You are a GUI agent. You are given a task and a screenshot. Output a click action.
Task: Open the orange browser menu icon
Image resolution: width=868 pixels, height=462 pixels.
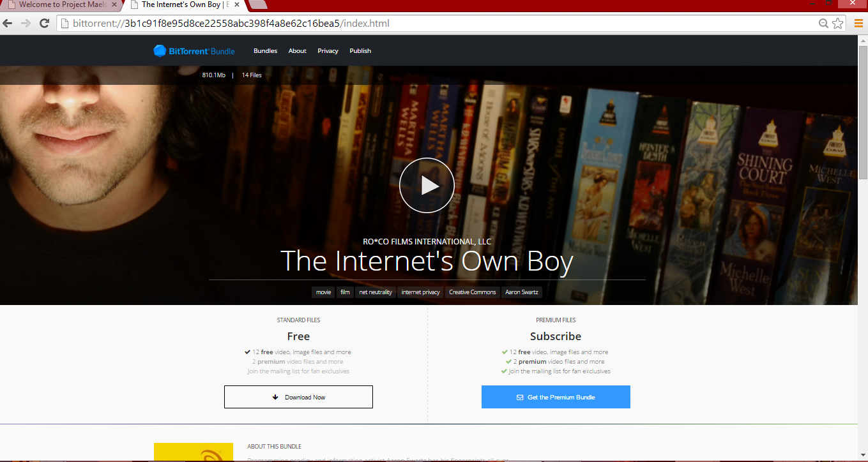coord(858,24)
